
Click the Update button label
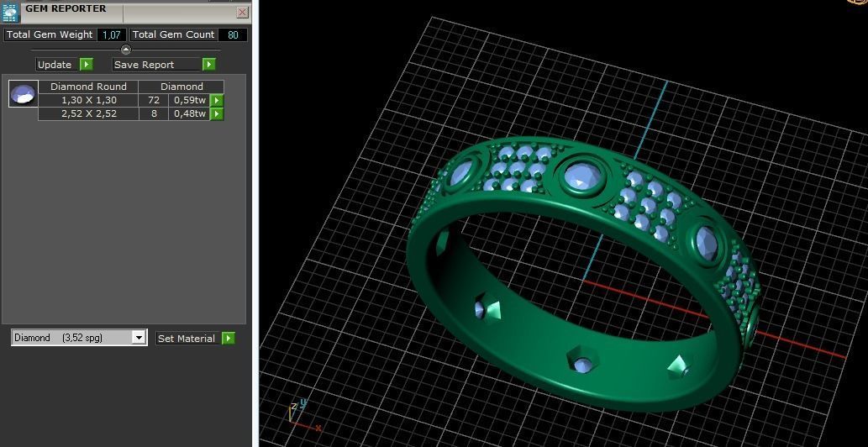tap(55, 65)
